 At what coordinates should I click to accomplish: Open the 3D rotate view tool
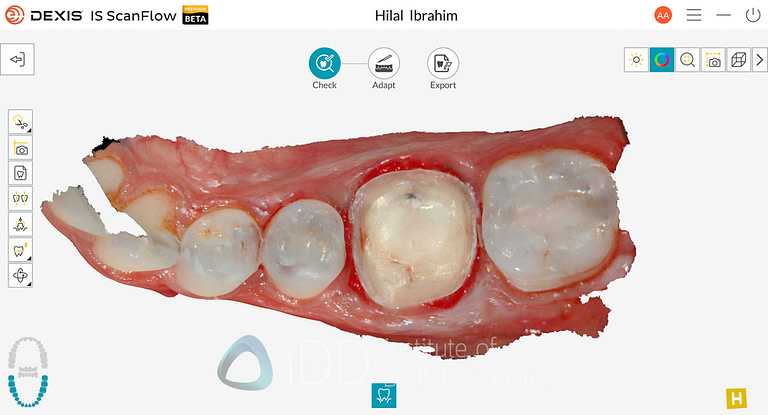[20, 275]
